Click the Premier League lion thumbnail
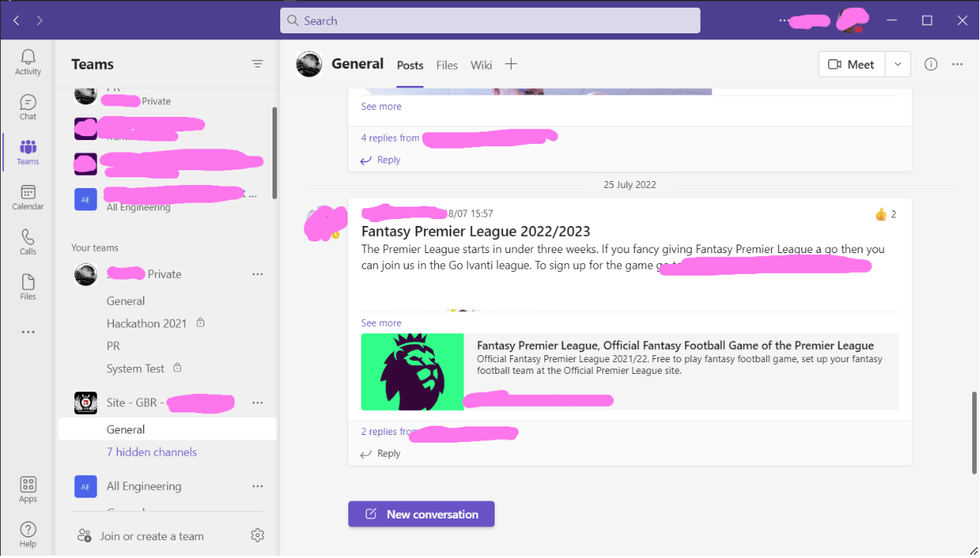This screenshot has width=980, height=558. (x=413, y=371)
